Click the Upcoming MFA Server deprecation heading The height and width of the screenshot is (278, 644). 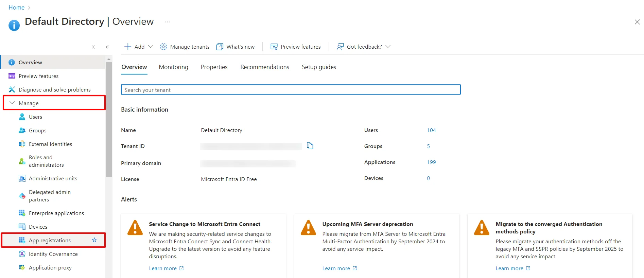pyautogui.click(x=368, y=224)
